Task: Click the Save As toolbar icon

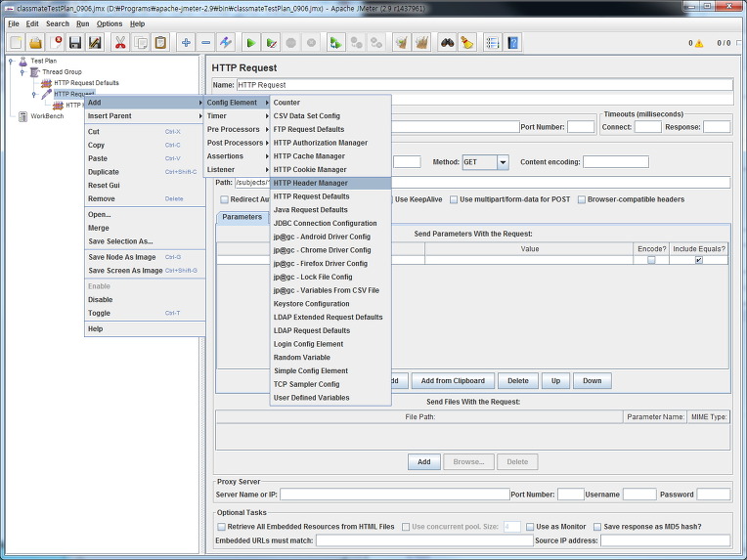Action: tap(95, 43)
